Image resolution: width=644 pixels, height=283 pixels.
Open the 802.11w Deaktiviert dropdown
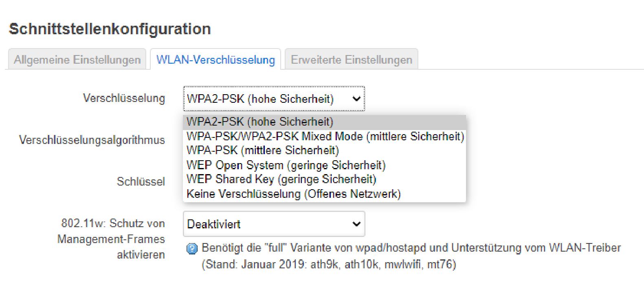[x=274, y=224]
